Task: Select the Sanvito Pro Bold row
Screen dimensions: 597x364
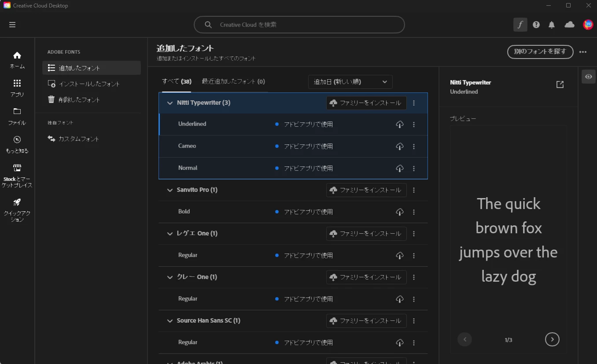Action: coord(293,212)
